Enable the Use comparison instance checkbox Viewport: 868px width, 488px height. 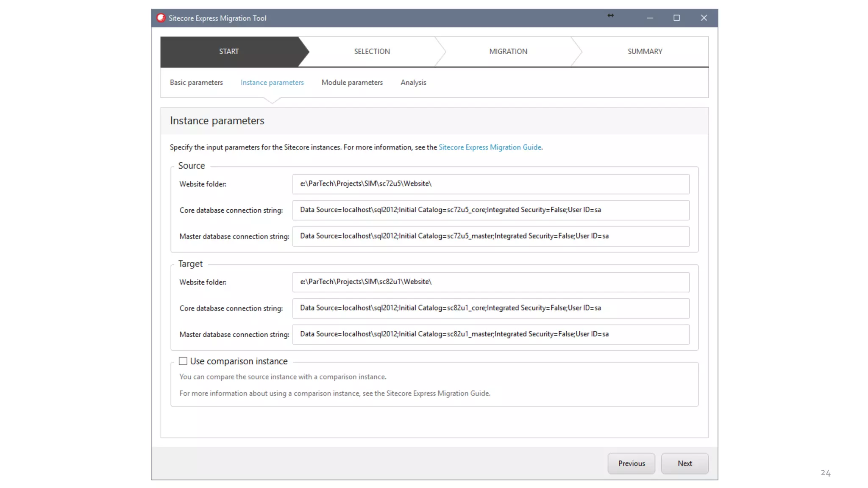[183, 361]
